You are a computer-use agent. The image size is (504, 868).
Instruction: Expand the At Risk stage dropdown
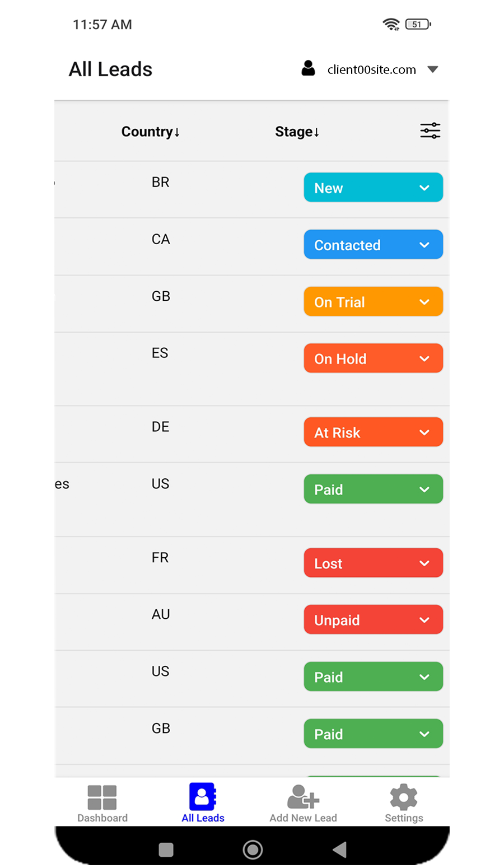click(373, 432)
